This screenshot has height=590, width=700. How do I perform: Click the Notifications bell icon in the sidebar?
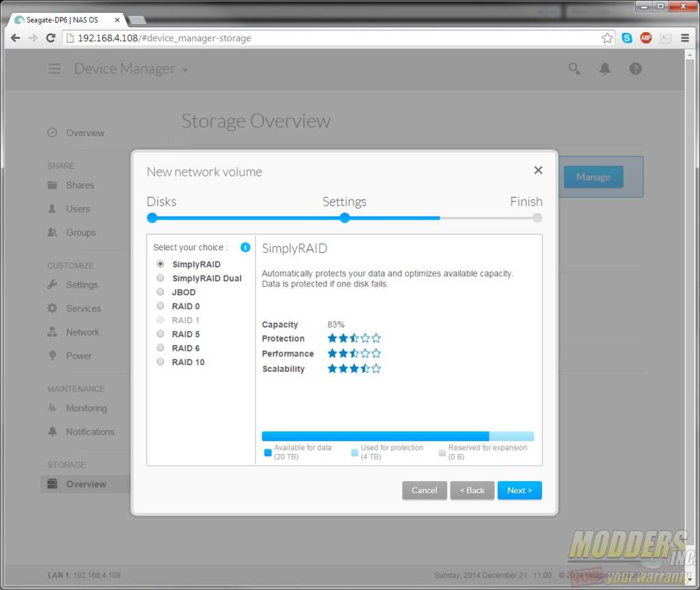click(x=52, y=431)
